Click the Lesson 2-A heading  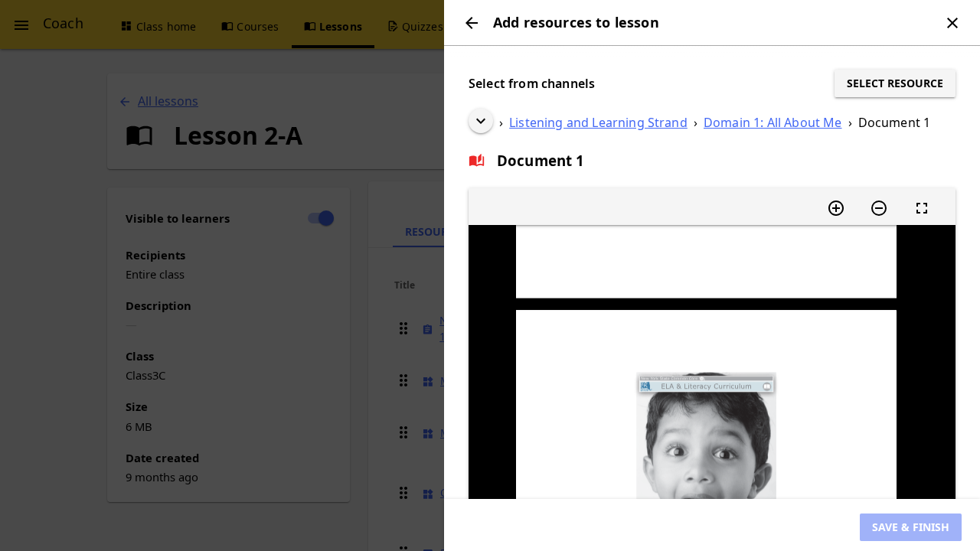(238, 136)
